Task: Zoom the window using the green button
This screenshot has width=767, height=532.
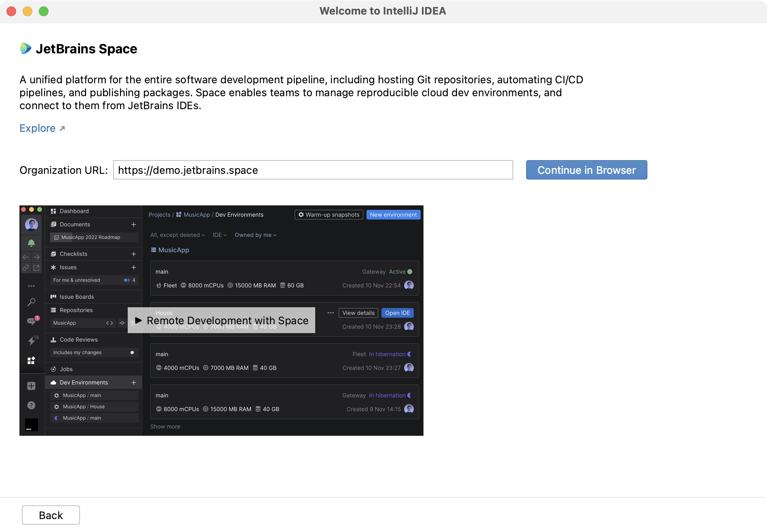Action: 44,11
